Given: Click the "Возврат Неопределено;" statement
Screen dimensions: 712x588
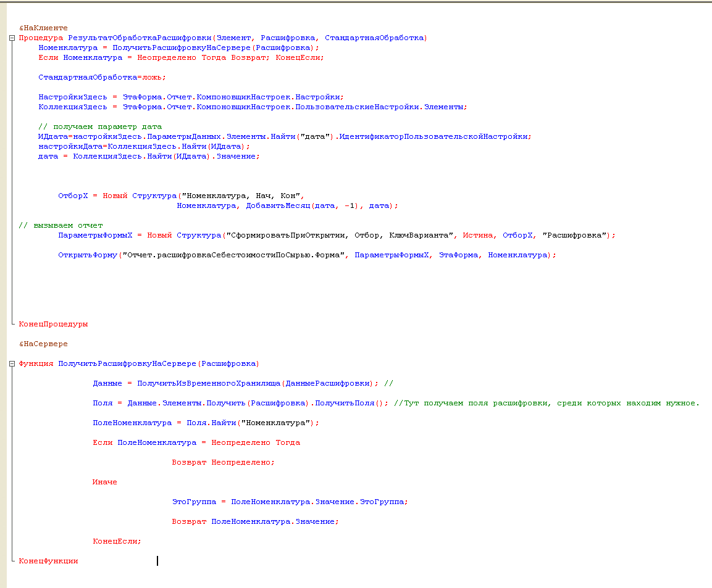Looking at the screenshot, I should (x=223, y=462).
